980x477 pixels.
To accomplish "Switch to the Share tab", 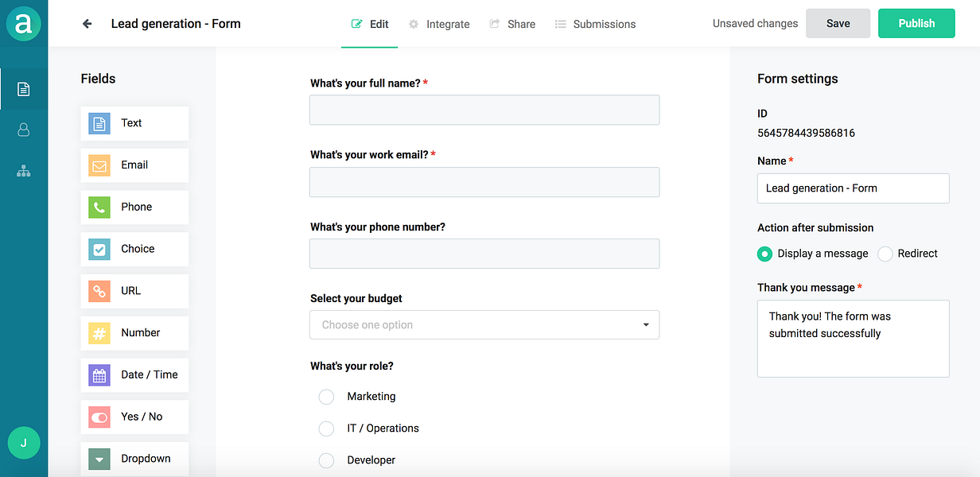I will [512, 24].
